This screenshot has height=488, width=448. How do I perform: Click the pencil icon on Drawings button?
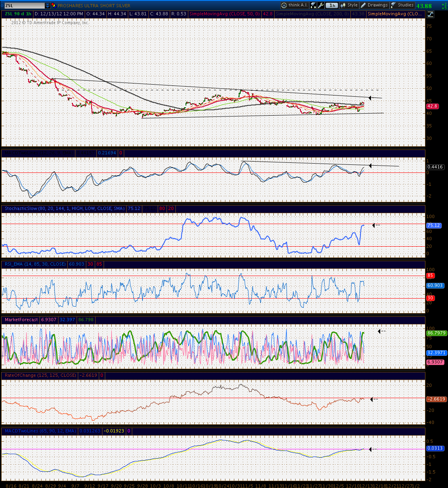pyautogui.click(x=363, y=5)
